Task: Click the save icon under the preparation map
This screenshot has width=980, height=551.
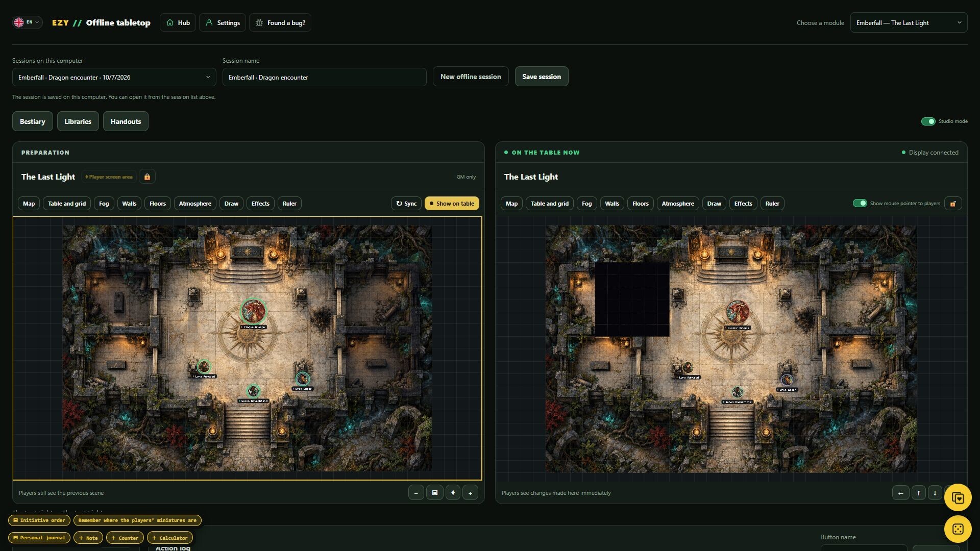Action: click(434, 493)
